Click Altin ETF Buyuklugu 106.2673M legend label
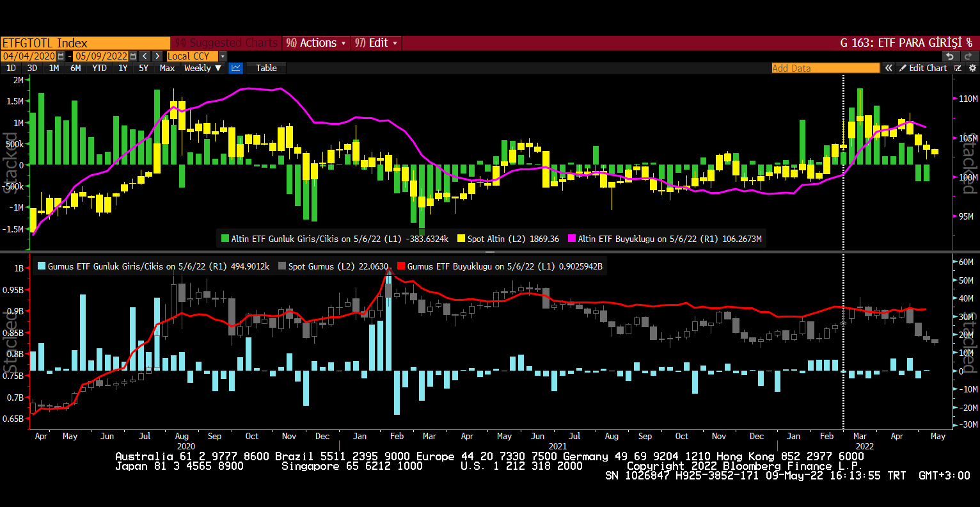Image resolution: width=980 pixels, height=507 pixels. tap(670, 239)
